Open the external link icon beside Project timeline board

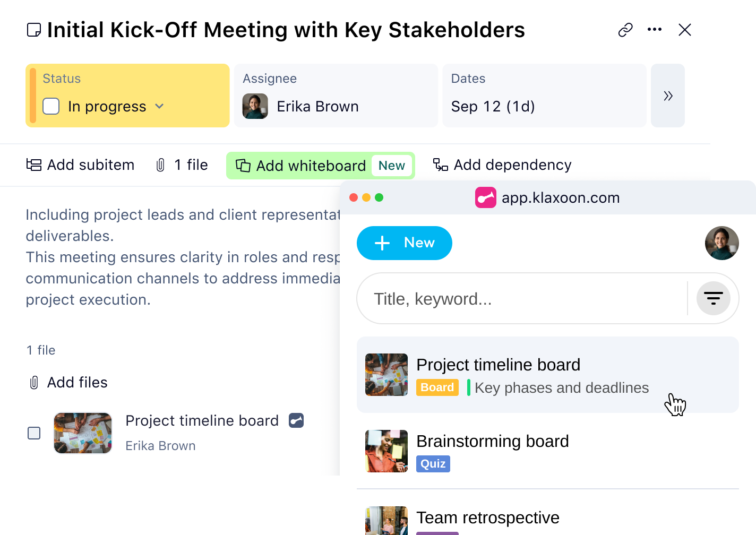click(296, 420)
